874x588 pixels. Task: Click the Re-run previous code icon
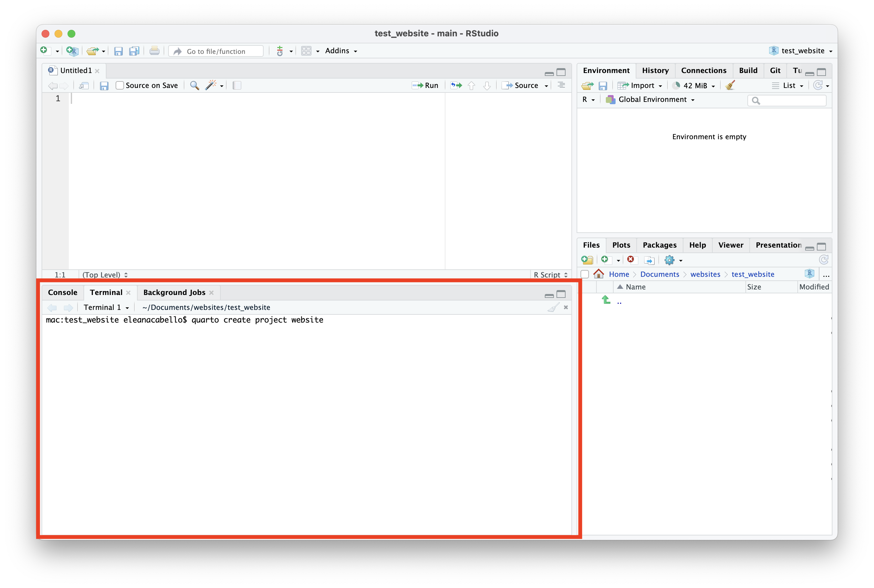456,85
